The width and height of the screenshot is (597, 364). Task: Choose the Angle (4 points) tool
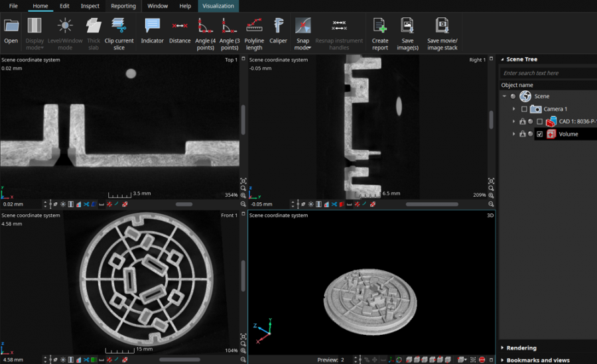(x=205, y=34)
